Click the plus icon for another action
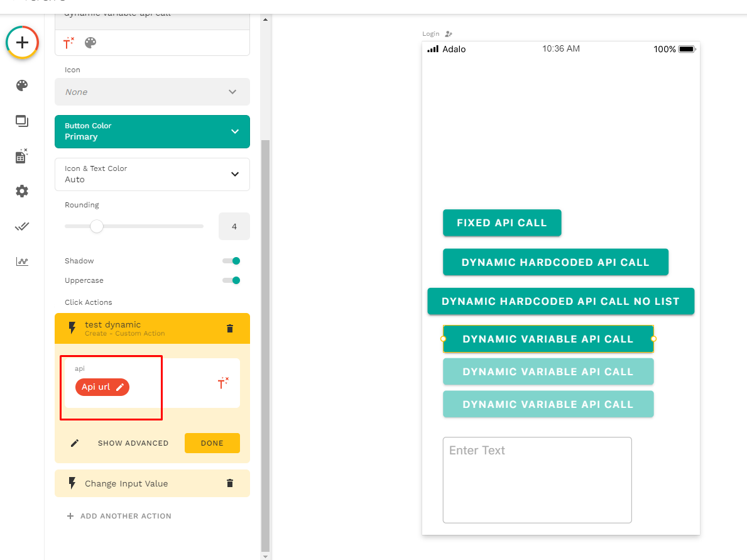This screenshot has width=747, height=560. [x=70, y=516]
